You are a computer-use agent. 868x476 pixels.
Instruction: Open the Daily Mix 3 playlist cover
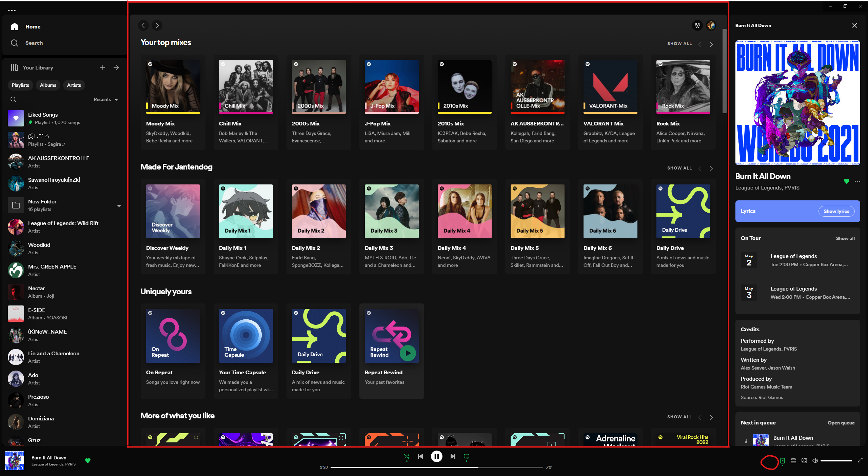click(392, 211)
